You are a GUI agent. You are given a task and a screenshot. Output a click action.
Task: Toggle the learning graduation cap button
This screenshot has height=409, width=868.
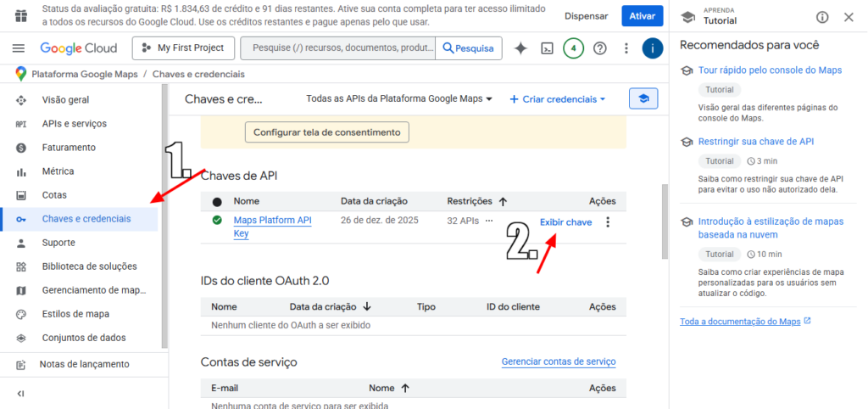(x=643, y=99)
